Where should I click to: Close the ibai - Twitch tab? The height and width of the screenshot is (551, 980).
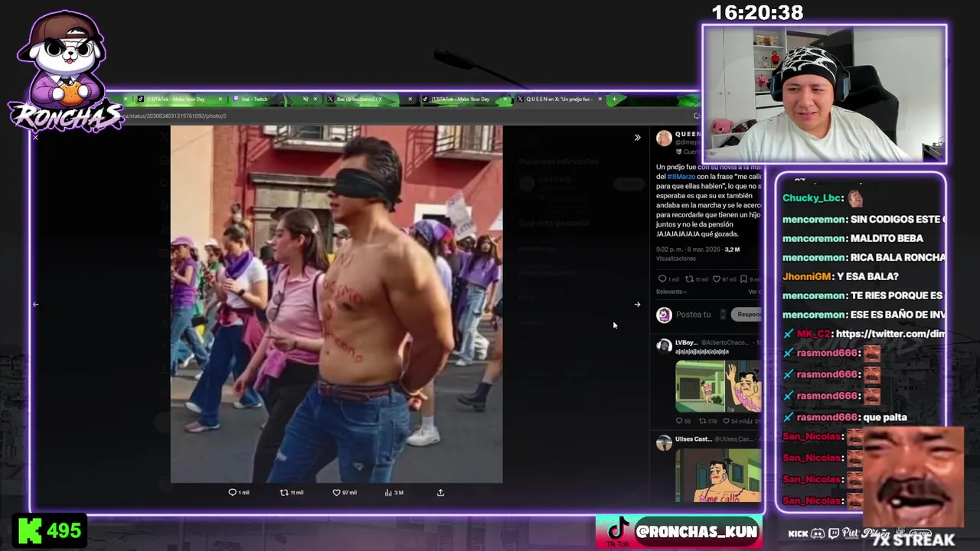[x=315, y=99]
